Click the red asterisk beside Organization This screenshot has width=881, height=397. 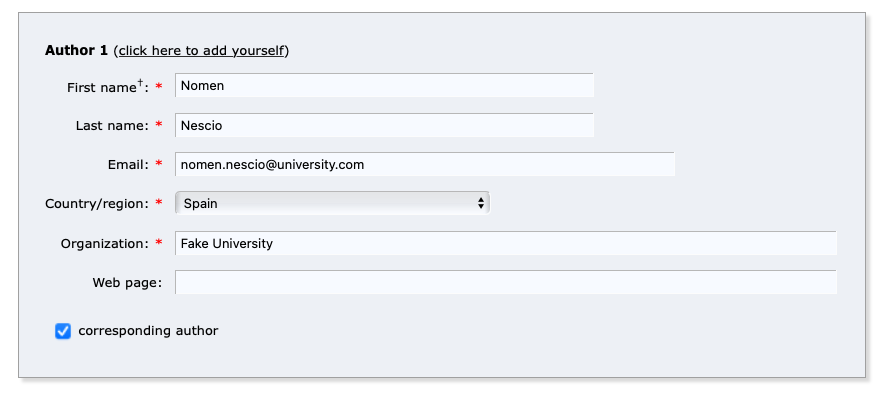coord(159,243)
